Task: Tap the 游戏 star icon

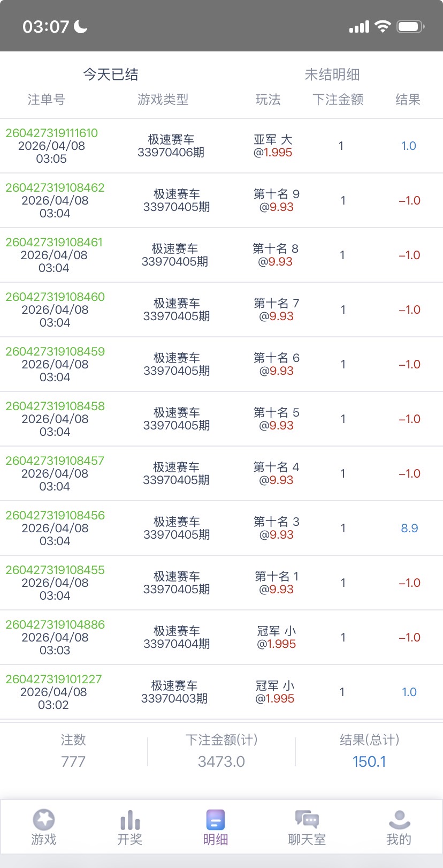Action: (44, 820)
